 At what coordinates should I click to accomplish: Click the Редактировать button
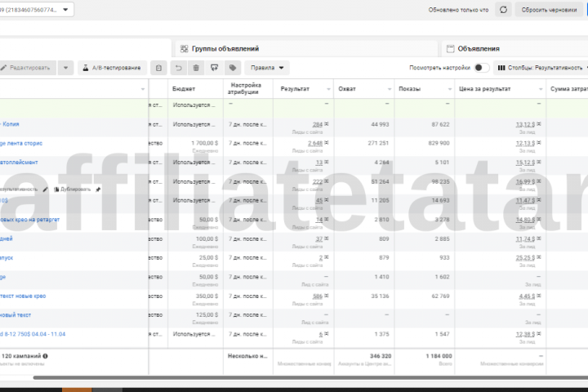[28, 68]
